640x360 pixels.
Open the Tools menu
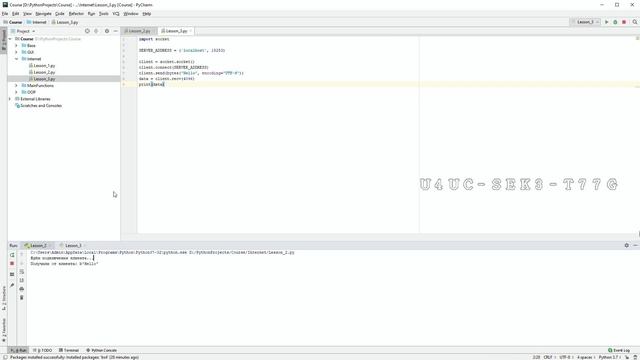[x=104, y=13]
